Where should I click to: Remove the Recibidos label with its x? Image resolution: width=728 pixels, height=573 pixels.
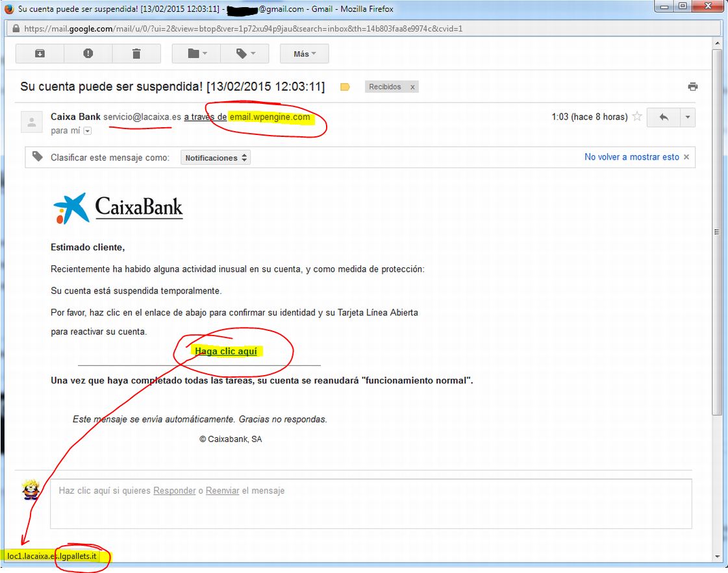[412, 87]
